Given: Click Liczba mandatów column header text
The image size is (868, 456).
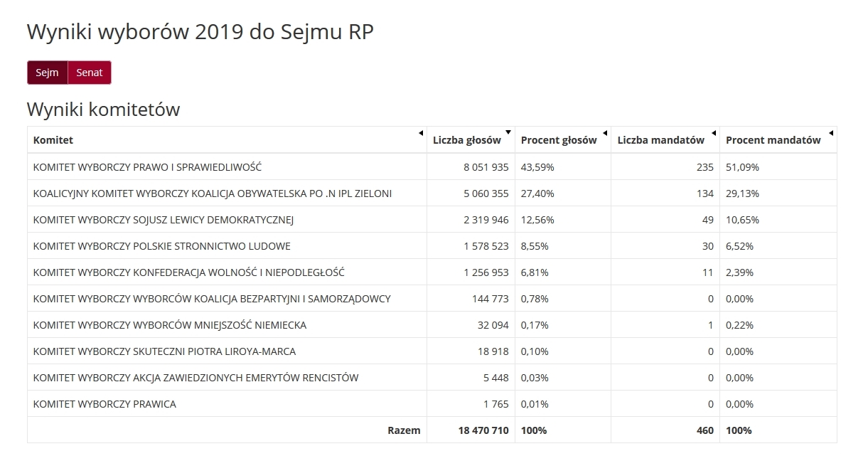Looking at the screenshot, I should coord(660,140).
